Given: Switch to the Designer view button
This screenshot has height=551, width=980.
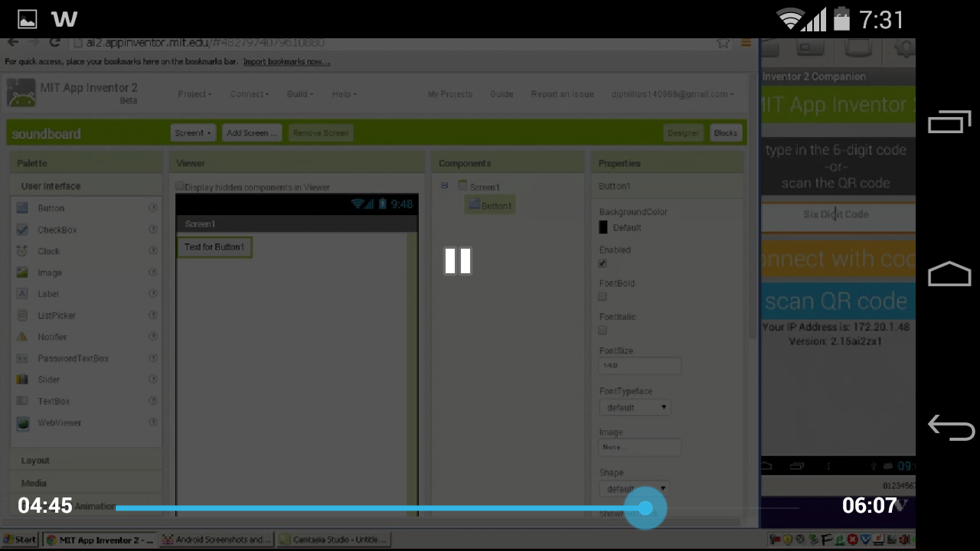Looking at the screenshot, I should [x=683, y=133].
